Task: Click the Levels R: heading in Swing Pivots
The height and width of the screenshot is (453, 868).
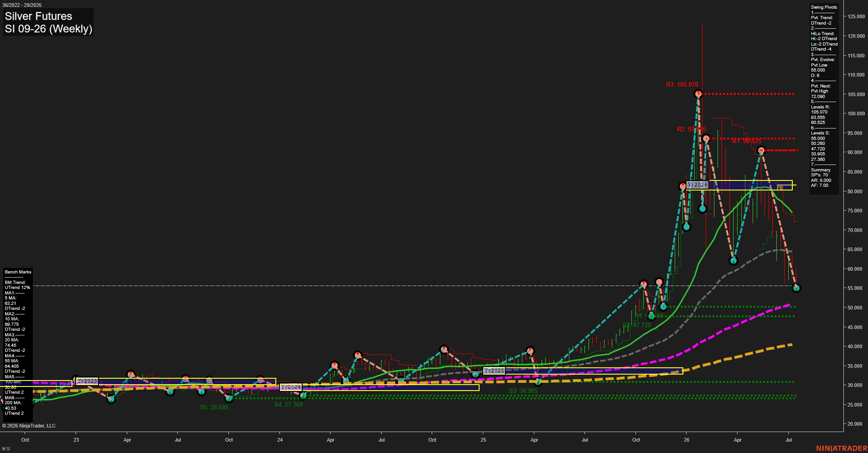Action: (820, 107)
